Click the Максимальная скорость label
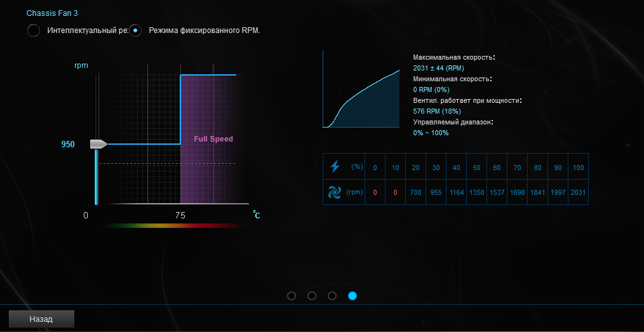Screen dimensions: 644x332 coord(454,58)
